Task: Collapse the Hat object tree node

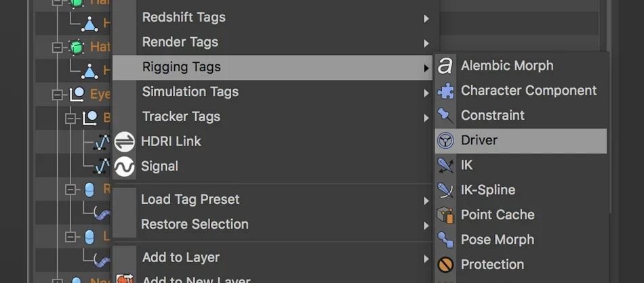Action: (x=58, y=47)
